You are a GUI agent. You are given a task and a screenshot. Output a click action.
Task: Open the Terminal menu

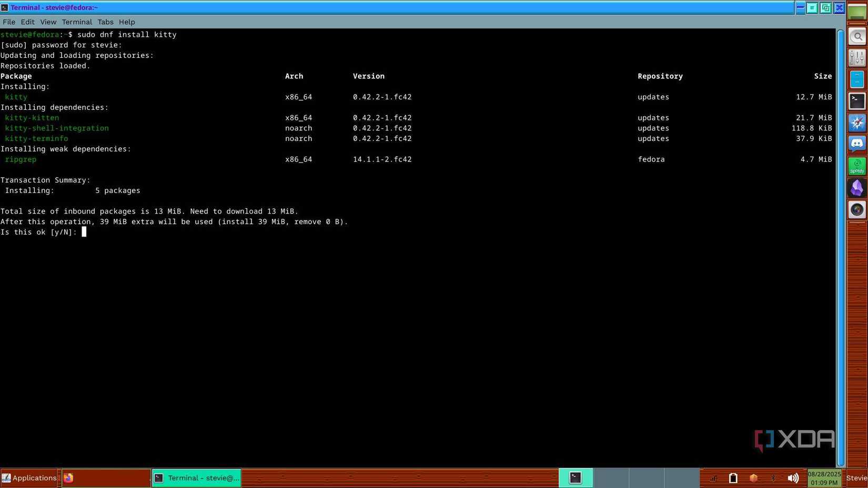77,22
